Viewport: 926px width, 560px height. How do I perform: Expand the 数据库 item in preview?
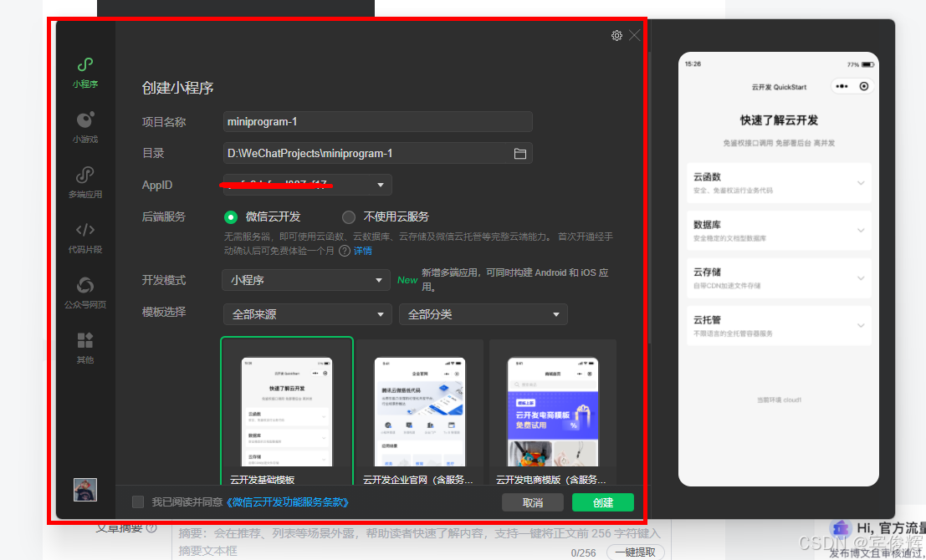pos(779,231)
